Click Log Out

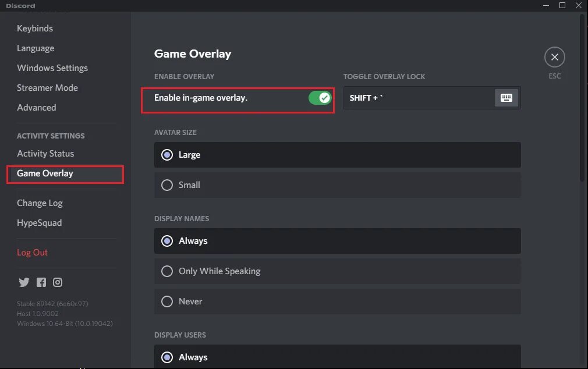point(32,253)
